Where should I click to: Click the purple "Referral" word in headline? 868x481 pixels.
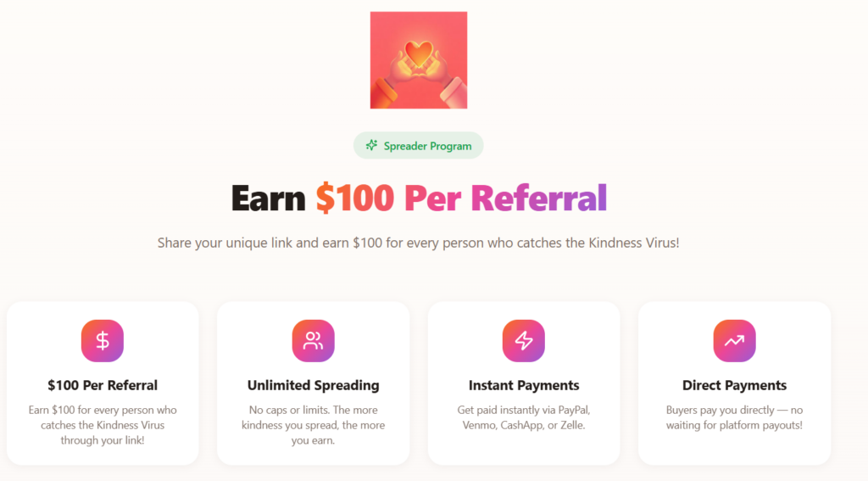[539, 198]
